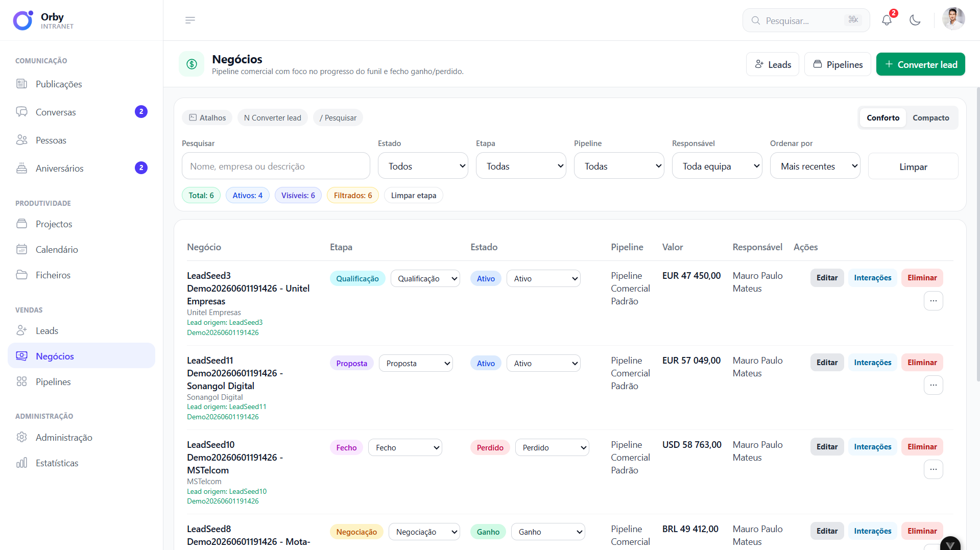This screenshot has width=980, height=550.
Task: Click the Converter lead green button
Action: (920, 64)
